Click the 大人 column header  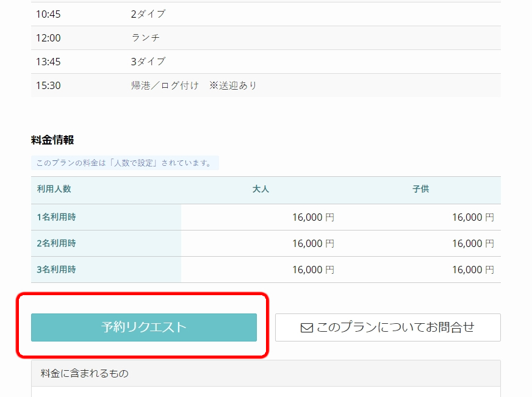pyautogui.click(x=261, y=189)
